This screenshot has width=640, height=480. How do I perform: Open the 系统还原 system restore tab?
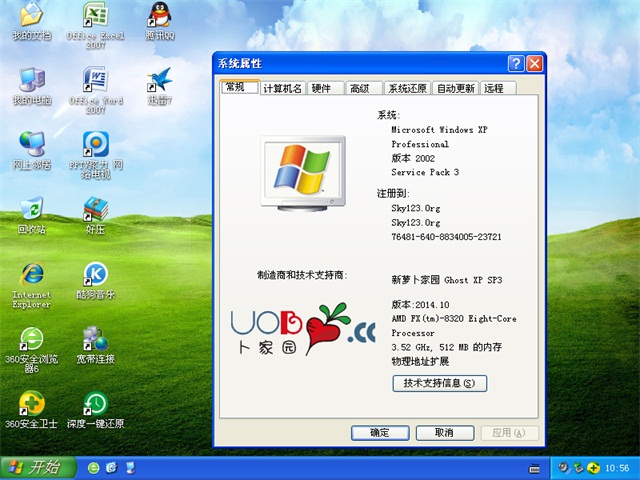[x=408, y=88]
